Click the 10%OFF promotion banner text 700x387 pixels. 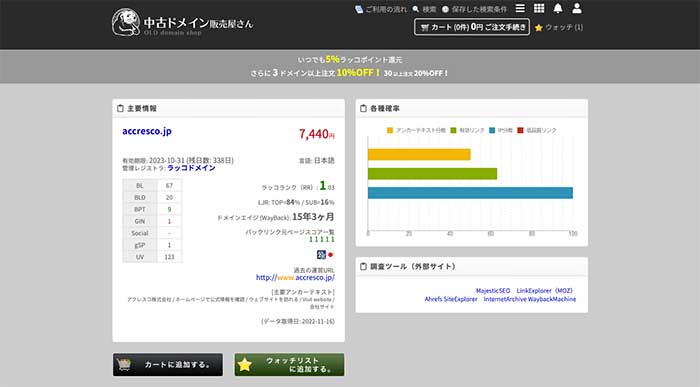click(358, 72)
